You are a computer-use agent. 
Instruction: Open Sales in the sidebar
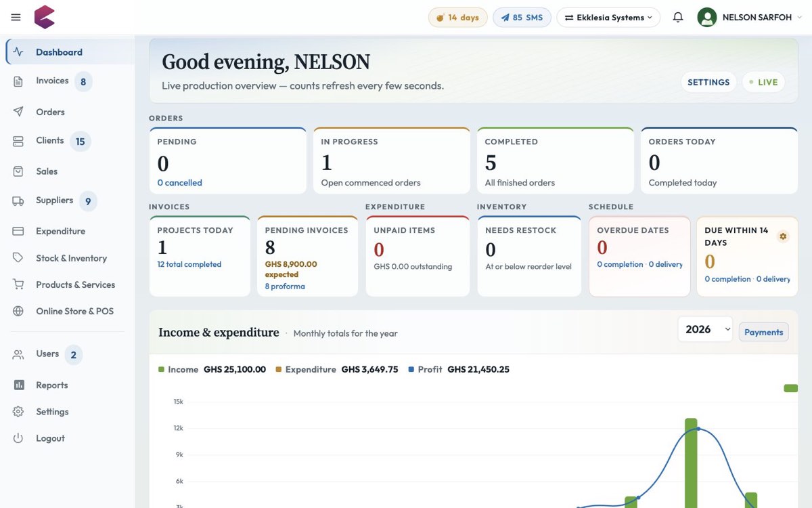pyautogui.click(x=70, y=171)
